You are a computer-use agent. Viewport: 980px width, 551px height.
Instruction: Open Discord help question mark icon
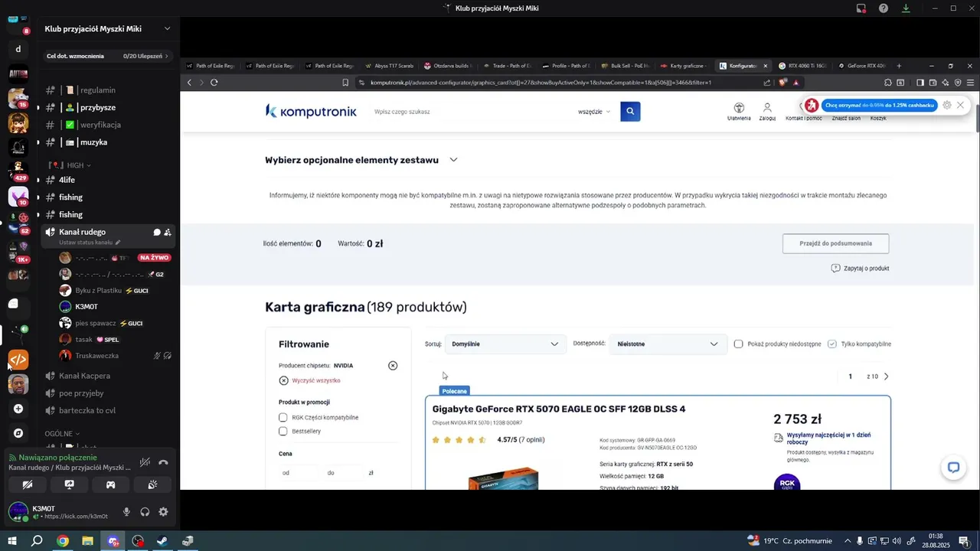click(x=884, y=8)
